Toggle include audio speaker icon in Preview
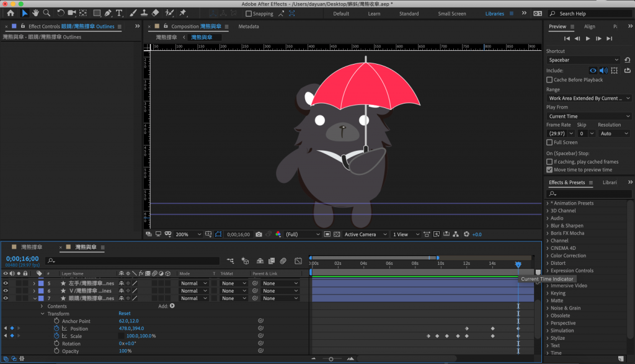 point(603,71)
